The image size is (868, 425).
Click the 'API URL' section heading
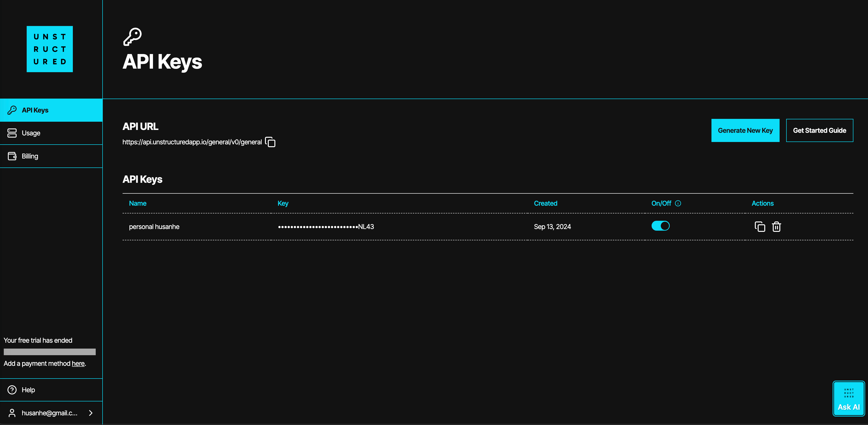(x=140, y=126)
